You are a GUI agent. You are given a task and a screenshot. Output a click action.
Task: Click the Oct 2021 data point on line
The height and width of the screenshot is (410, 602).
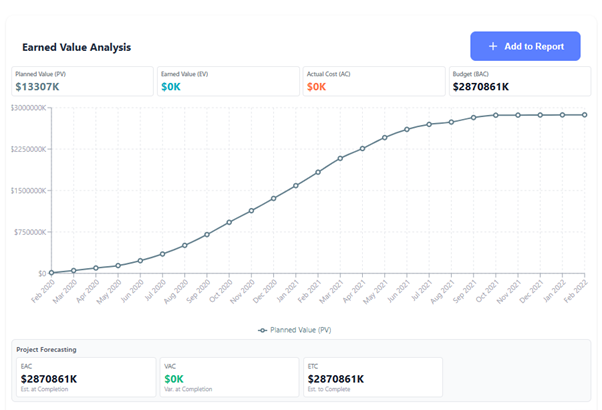coord(496,115)
